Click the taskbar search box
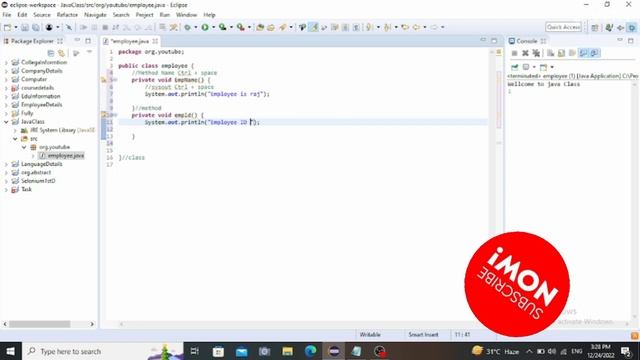This screenshot has height=360, width=640. click(103, 351)
